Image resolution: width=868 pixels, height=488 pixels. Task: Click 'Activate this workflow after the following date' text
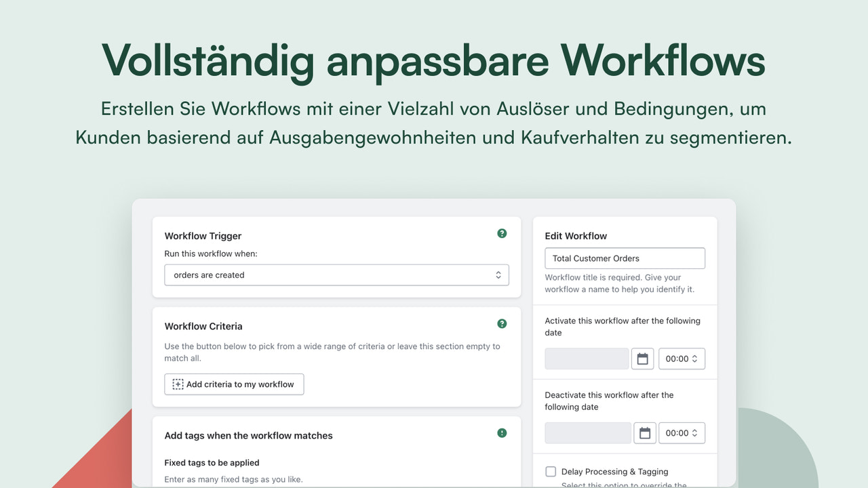click(623, 327)
